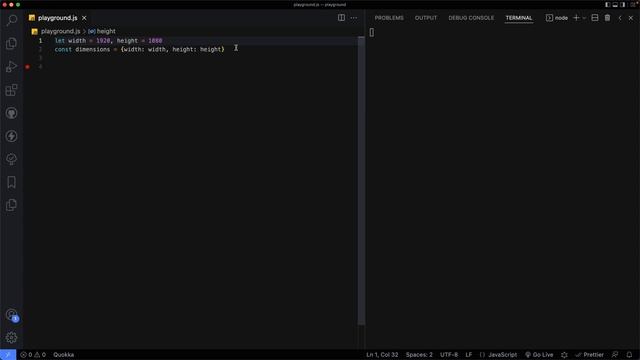Viewport: 640px width, 360px height.
Task: Open editor More Actions ellipsis
Action: pos(353,18)
